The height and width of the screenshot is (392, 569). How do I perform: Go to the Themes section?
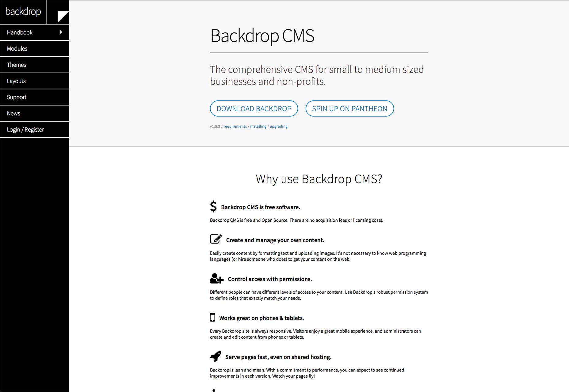click(x=17, y=65)
